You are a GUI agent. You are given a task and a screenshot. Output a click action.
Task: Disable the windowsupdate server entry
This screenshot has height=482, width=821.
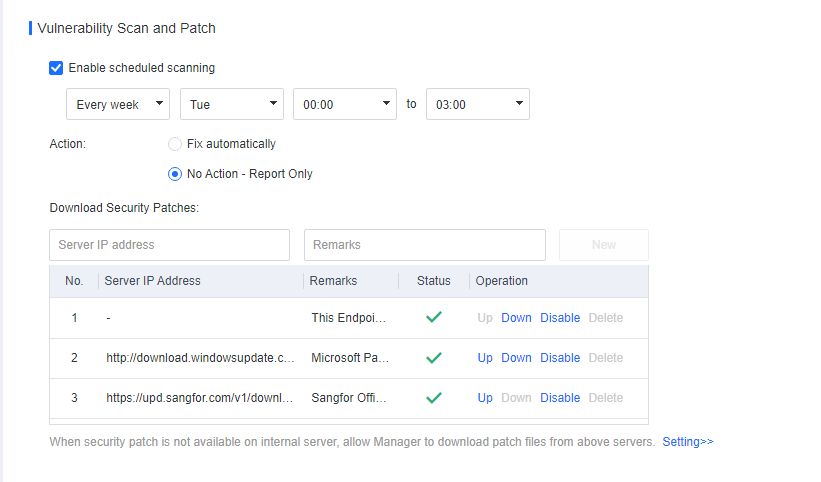tap(560, 358)
